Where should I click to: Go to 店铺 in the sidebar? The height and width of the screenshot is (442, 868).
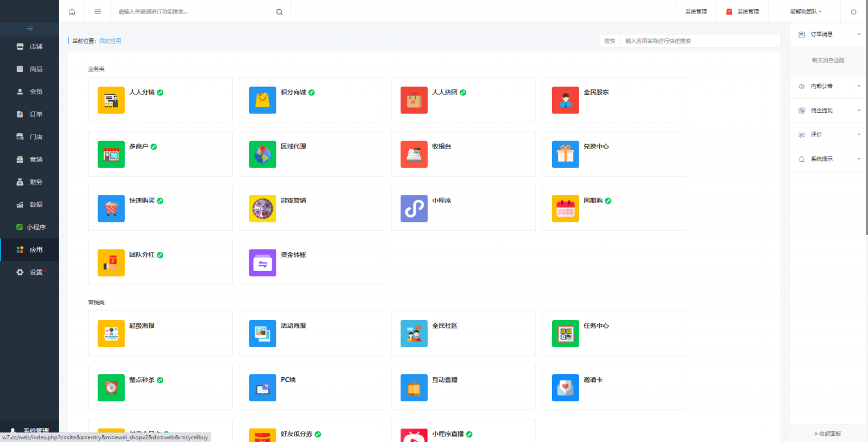point(29,46)
